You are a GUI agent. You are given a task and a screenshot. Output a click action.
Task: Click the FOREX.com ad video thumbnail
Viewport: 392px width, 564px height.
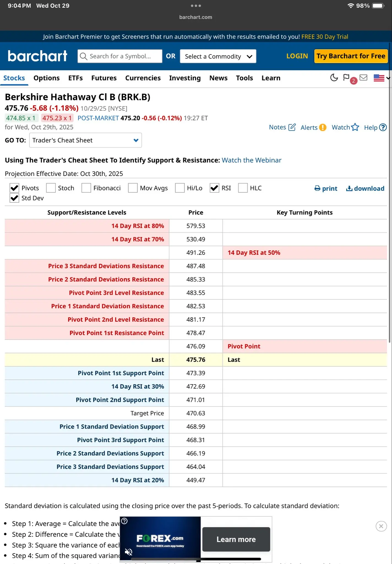tap(160, 539)
